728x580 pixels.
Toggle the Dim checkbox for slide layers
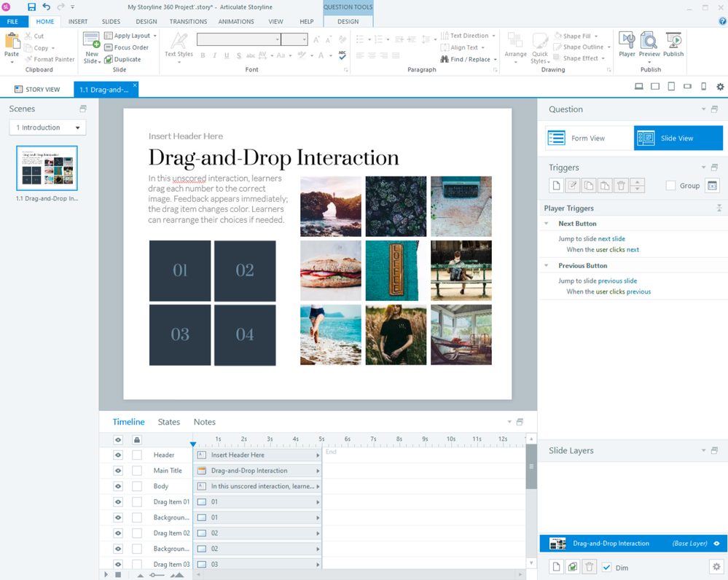click(x=606, y=568)
